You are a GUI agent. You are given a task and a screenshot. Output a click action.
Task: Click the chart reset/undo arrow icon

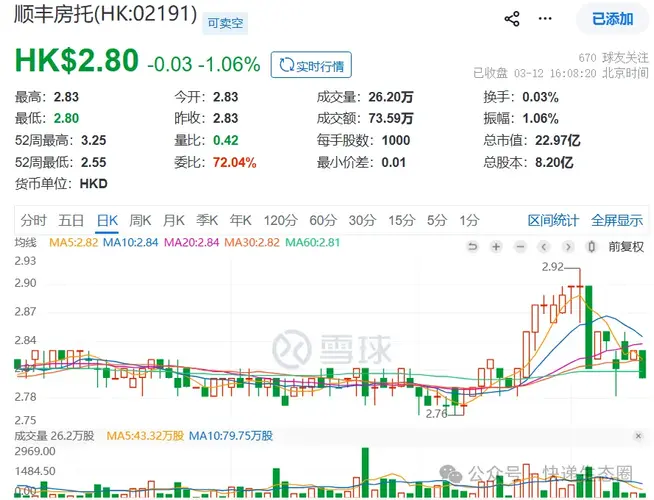472,247
